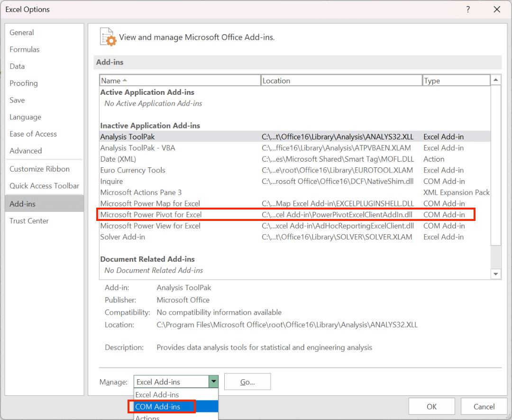Click the XML Expansion Pack type cell

tap(457, 192)
